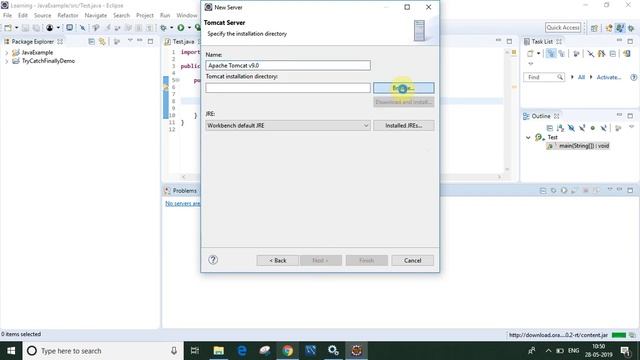Open the Navigate menu
640x360 pixels.
[x=96, y=15]
